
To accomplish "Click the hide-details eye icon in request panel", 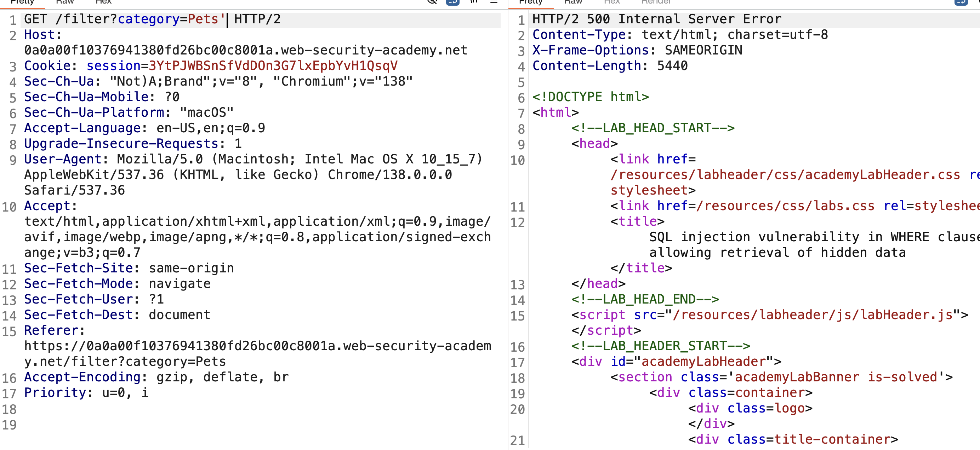I will coord(433,1).
